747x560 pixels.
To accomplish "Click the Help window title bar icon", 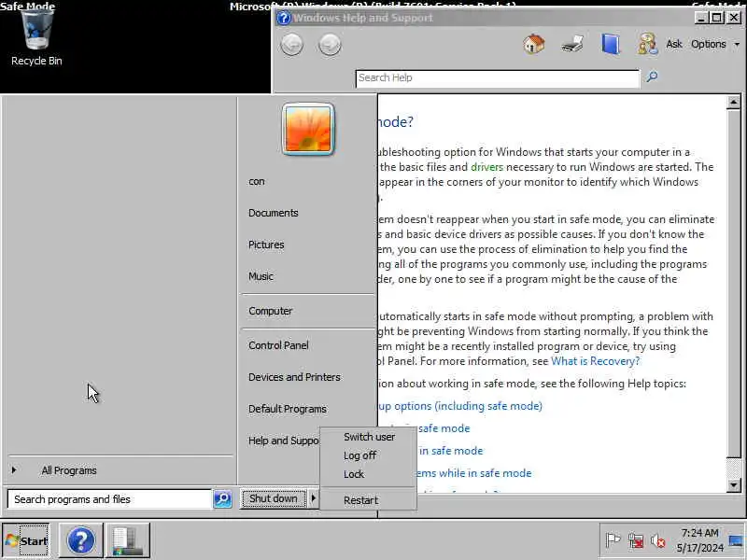I will 284,18.
